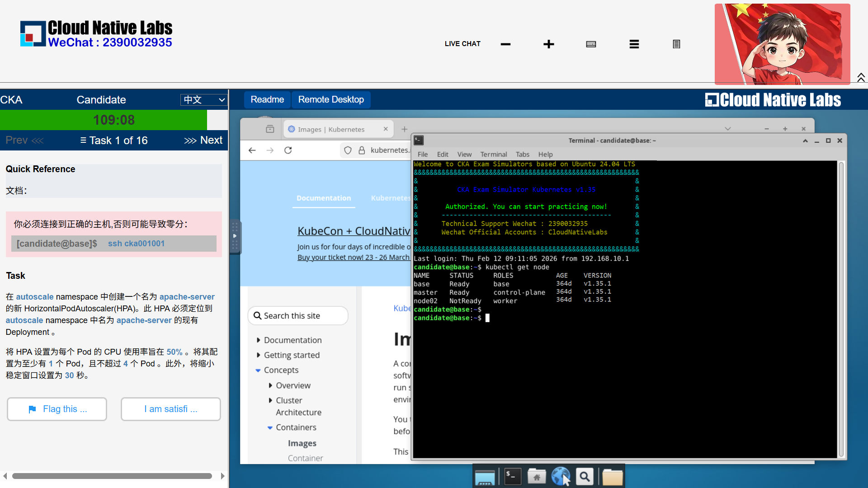Viewport: 868px width, 488px height.
Task: Toggle the side panel drag handle
Action: 235,236
